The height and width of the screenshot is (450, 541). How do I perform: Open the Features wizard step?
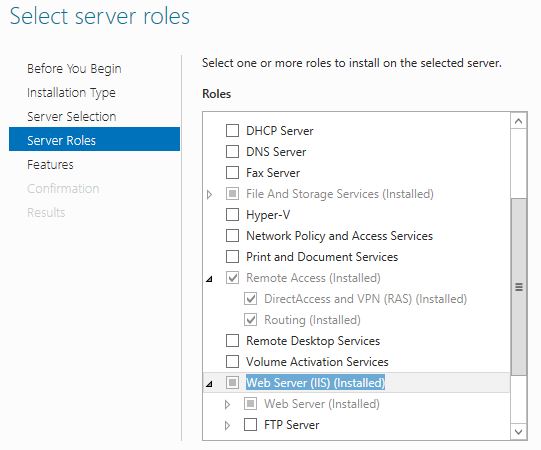click(50, 165)
